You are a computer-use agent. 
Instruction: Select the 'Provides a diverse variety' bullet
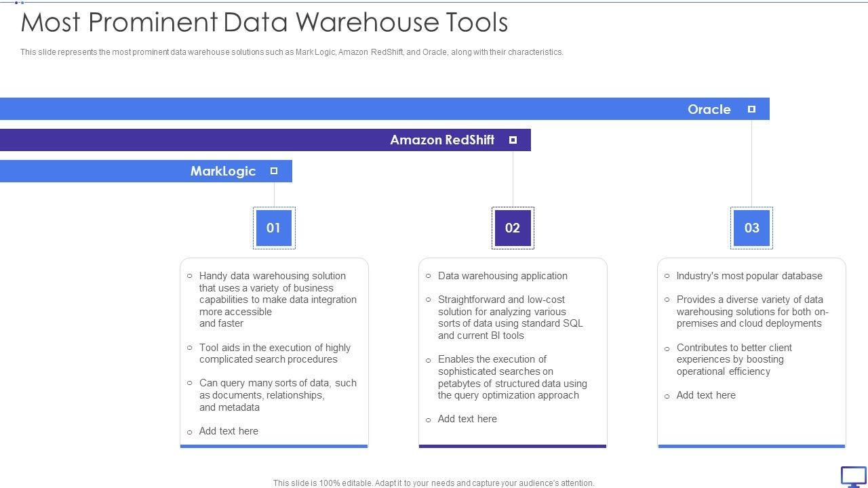pos(753,312)
